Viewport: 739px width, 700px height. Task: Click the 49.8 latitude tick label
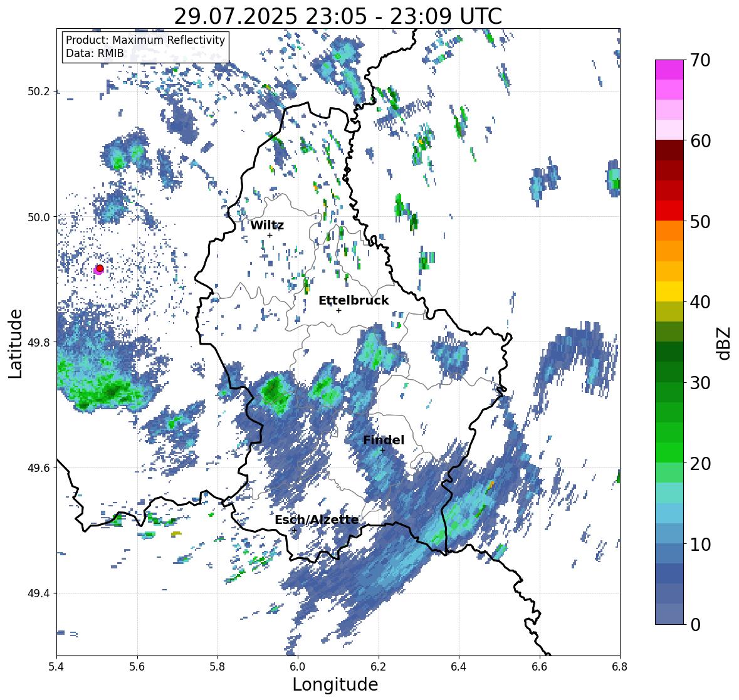click(38, 342)
